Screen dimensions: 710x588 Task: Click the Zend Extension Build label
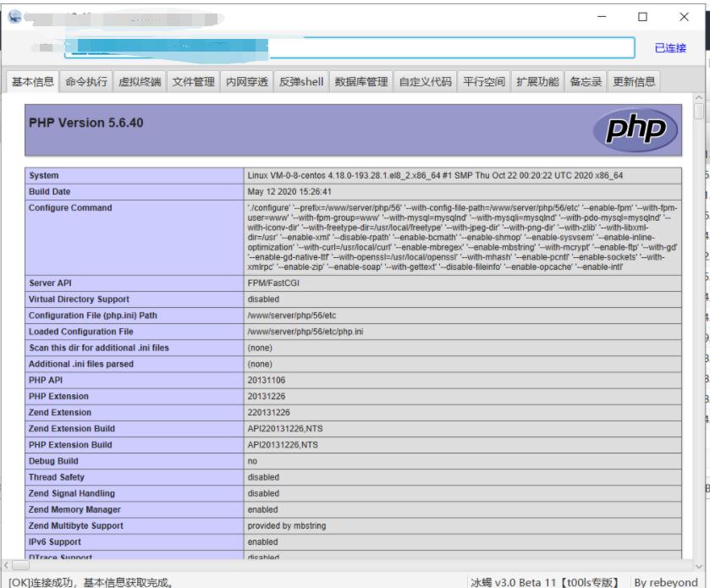pyautogui.click(x=72, y=429)
